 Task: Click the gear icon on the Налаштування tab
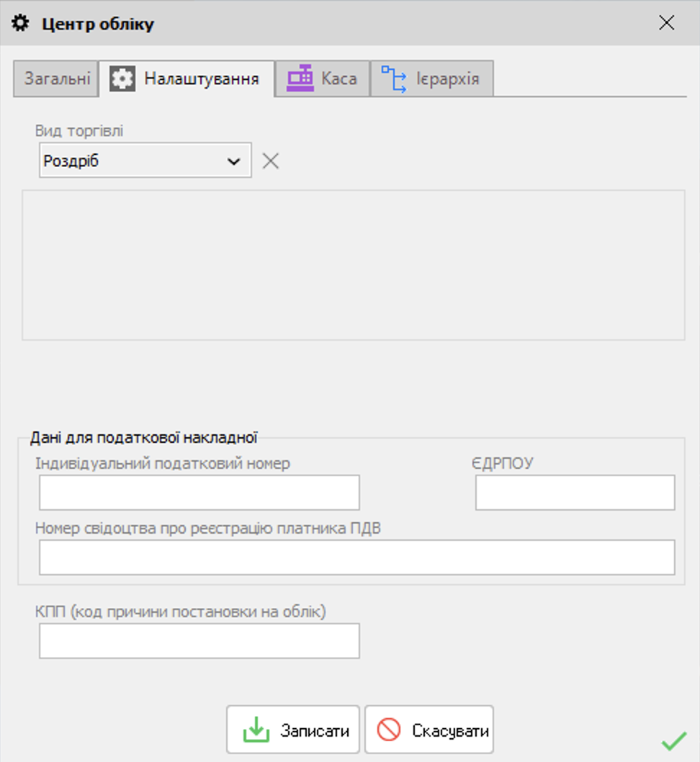tap(122, 79)
